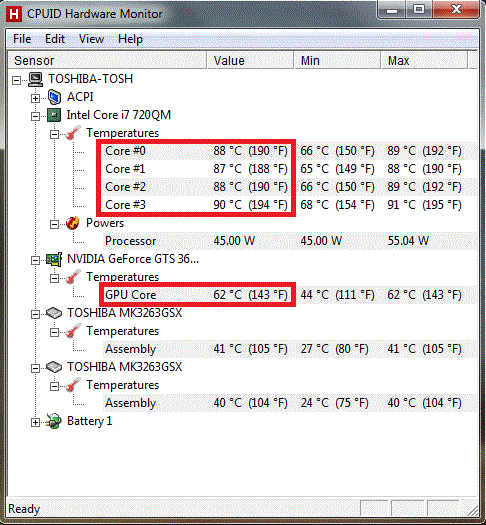
Task: Expand the Battery 1 node
Action: click(35, 423)
